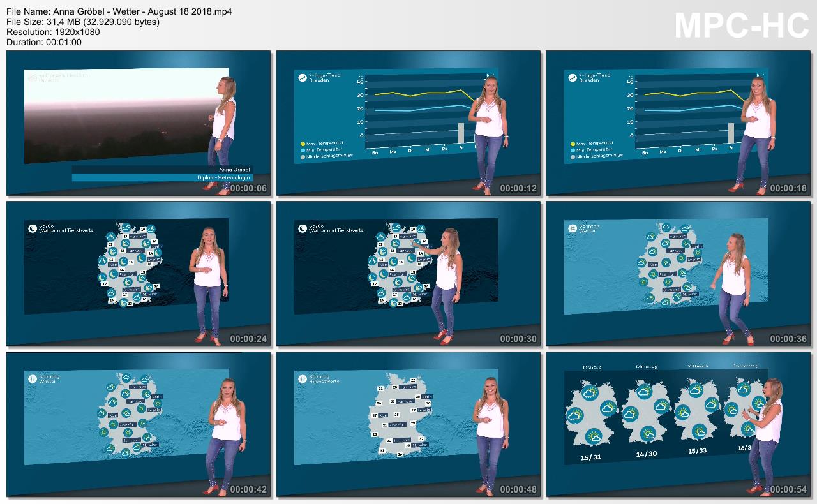Open the thumbnail at timestamp 00:00:18
Viewport: 817px width, 504px height.
coord(678,123)
